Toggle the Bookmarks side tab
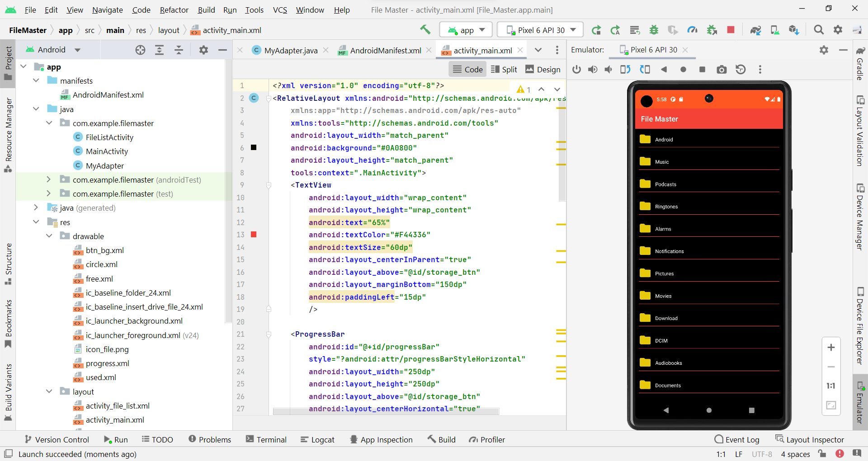Image resolution: width=868 pixels, height=461 pixels. coord(8,324)
